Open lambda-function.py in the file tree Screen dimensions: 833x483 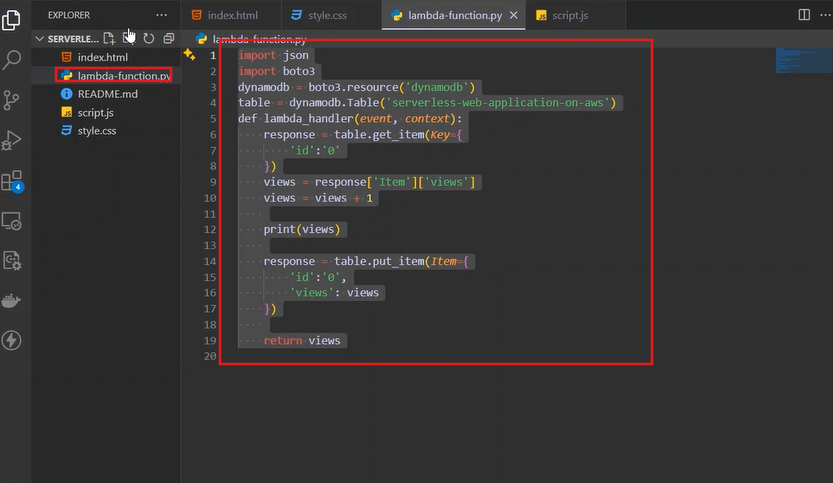(106, 75)
